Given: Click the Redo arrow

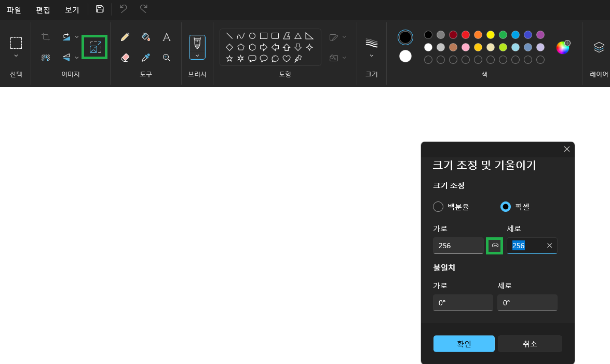Looking at the screenshot, I should pos(144,8).
